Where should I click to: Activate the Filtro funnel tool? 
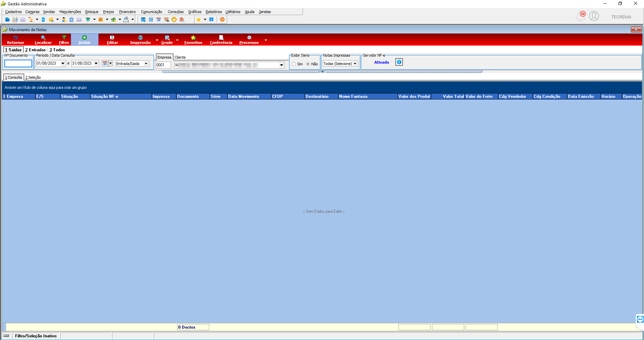(64, 40)
